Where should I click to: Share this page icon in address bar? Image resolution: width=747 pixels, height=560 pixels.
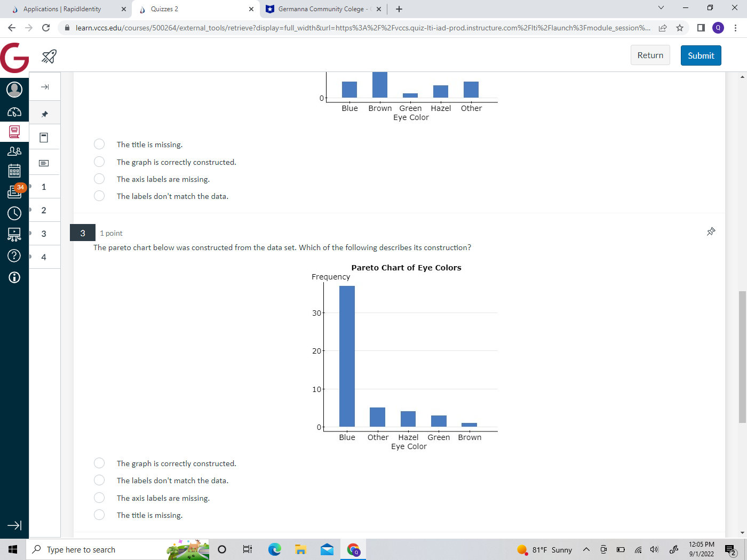663,28
